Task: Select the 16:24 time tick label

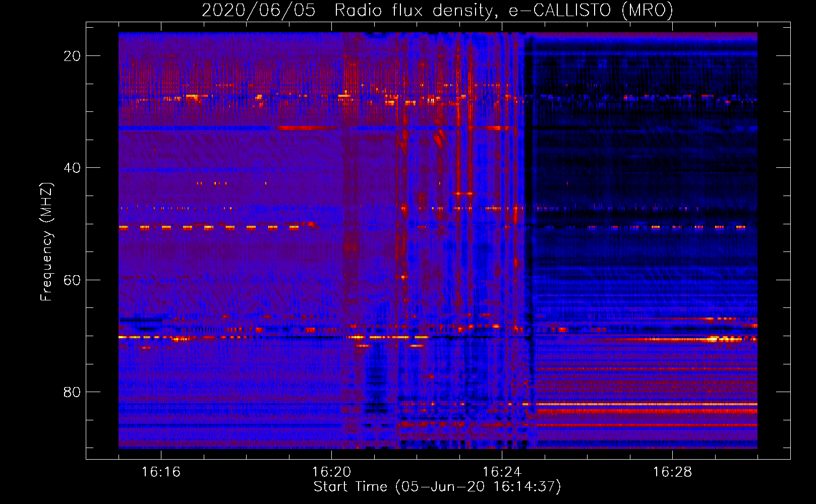Action: point(502,472)
